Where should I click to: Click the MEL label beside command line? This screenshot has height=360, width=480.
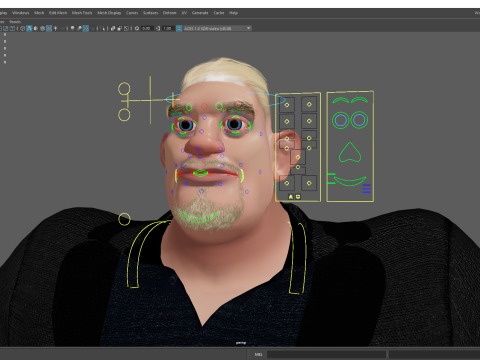tap(258, 354)
